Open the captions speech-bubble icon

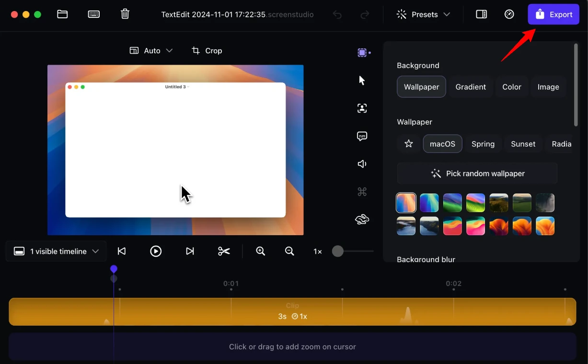(362, 136)
